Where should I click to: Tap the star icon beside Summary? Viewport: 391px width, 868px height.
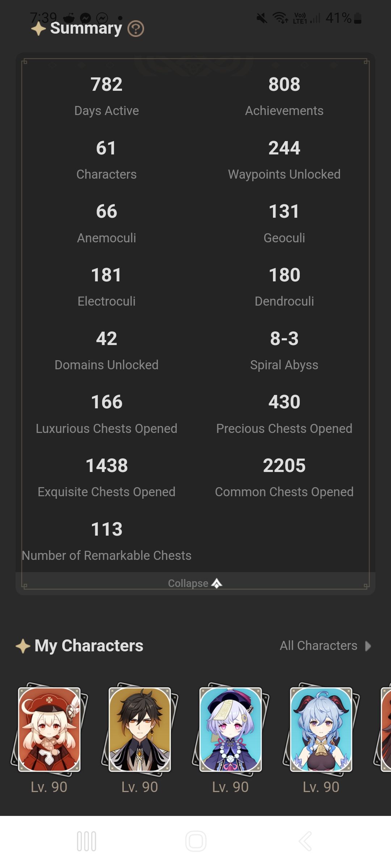(38, 29)
